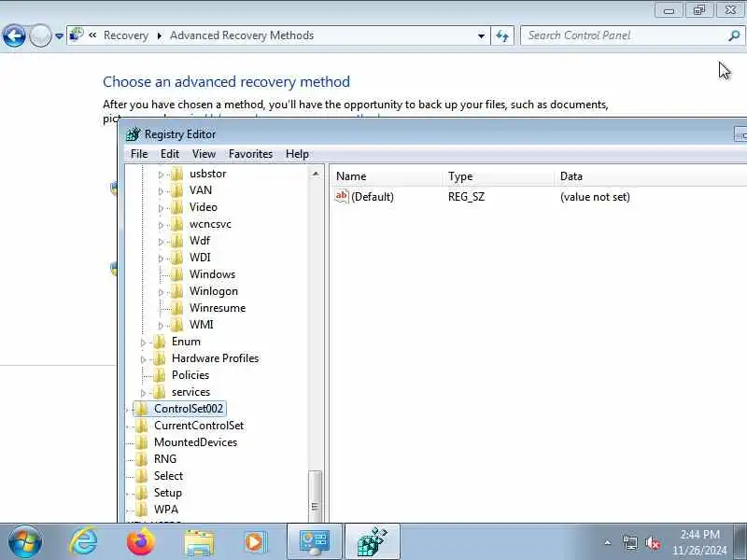Viewport: 747px width, 560px height.
Task: Open the Favorites menu in Registry Editor
Action: click(x=250, y=154)
